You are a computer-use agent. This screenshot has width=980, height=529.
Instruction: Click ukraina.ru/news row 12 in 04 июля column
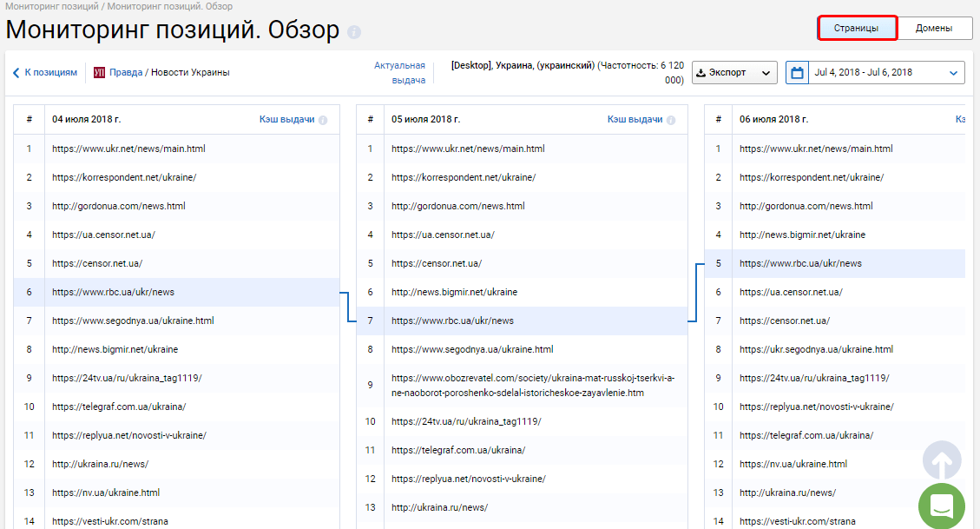click(100, 465)
